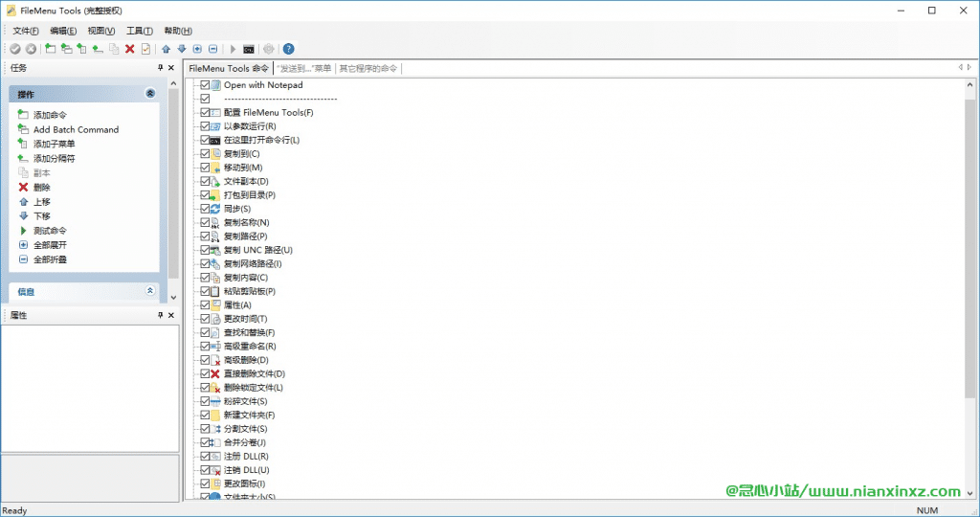Open the 视图(V) menu

(x=101, y=31)
